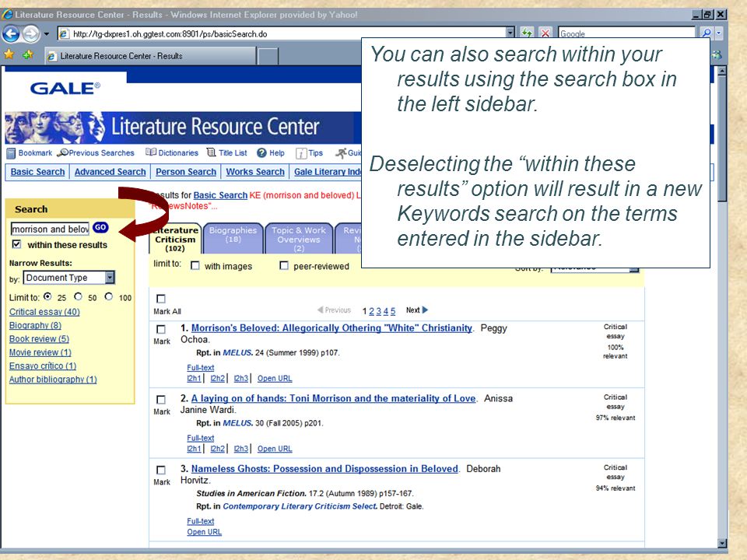Click the browser Back arrow button
Screen dimensions: 747x560
(11, 33)
